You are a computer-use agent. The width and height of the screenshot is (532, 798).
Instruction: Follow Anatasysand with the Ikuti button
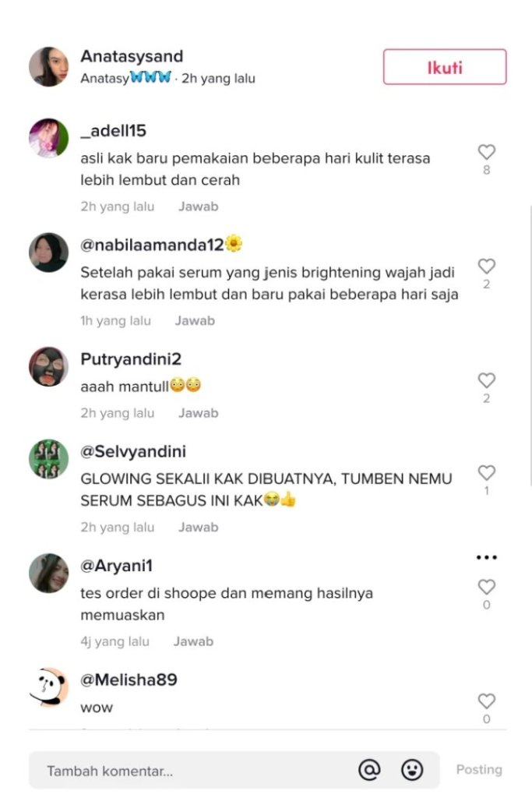click(445, 67)
